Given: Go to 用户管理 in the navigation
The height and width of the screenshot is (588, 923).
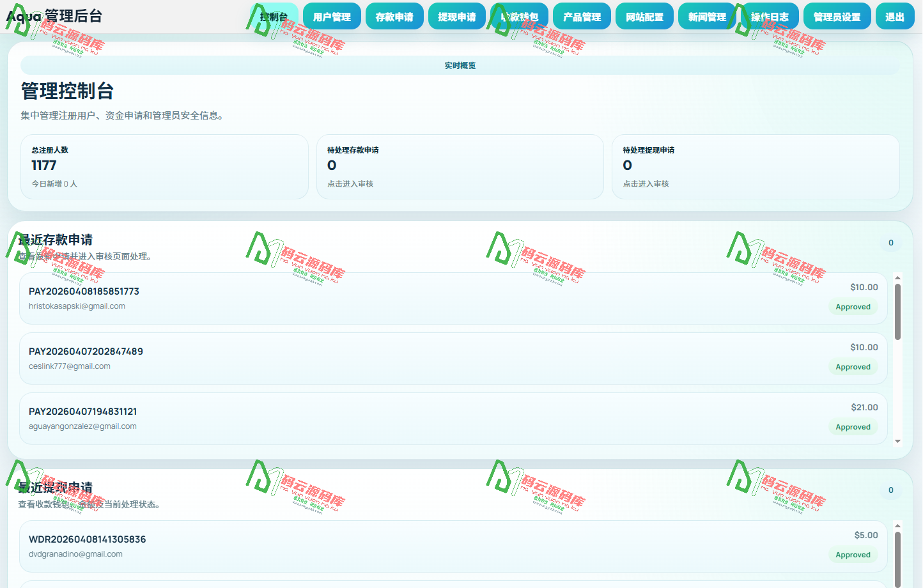Looking at the screenshot, I should tap(332, 17).
